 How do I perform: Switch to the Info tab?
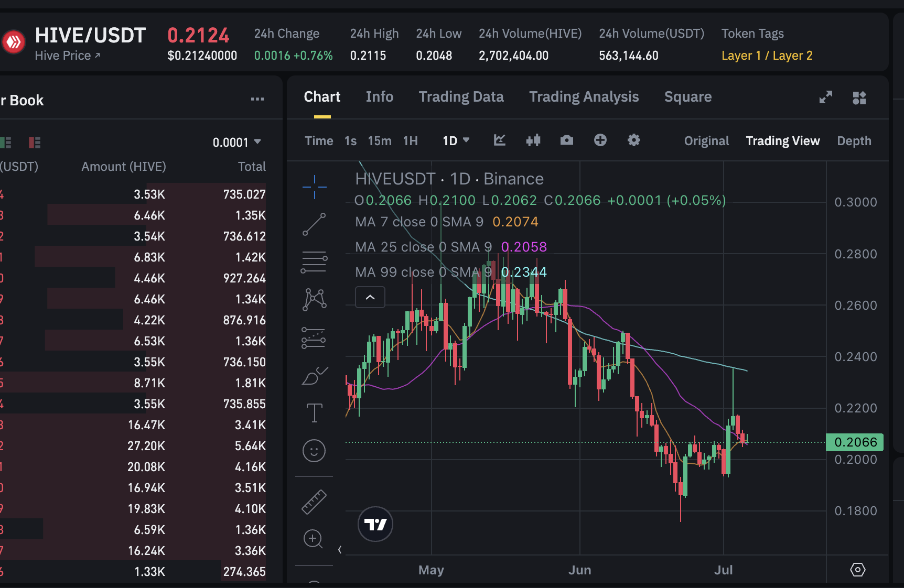point(380,97)
